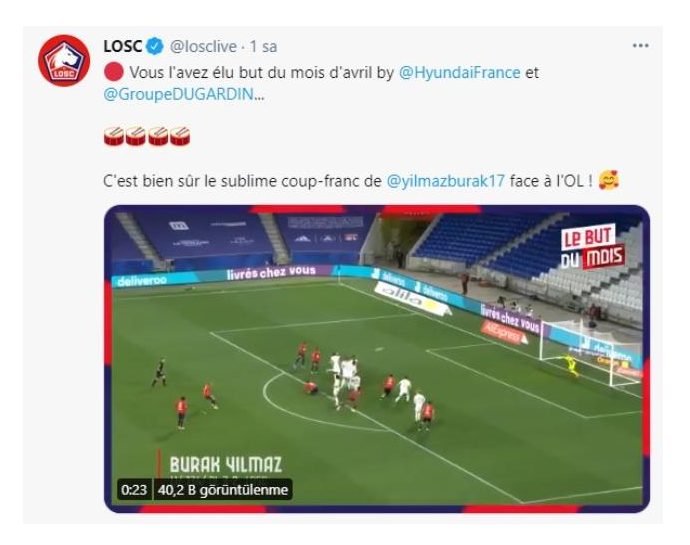Click the 'Le But du Mois' logo
The height and width of the screenshot is (545, 690).
[592, 247]
